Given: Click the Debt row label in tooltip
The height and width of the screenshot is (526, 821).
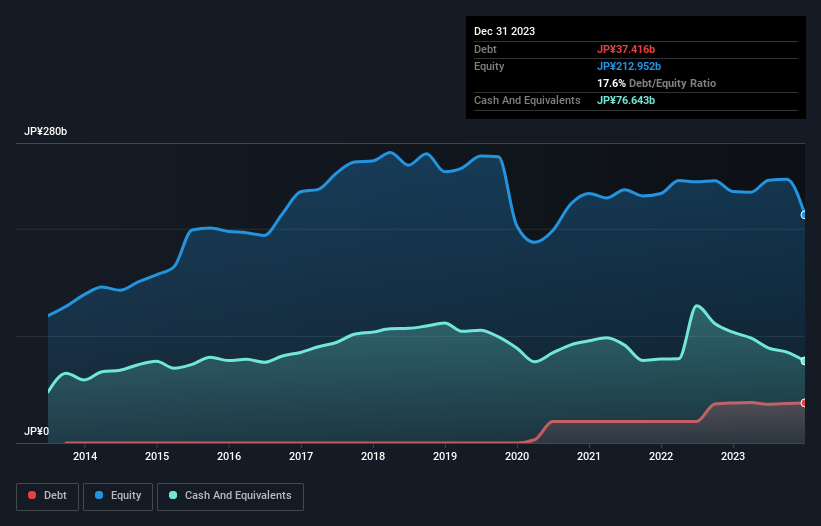Looking at the screenshot, I should (x=485, y=49).
